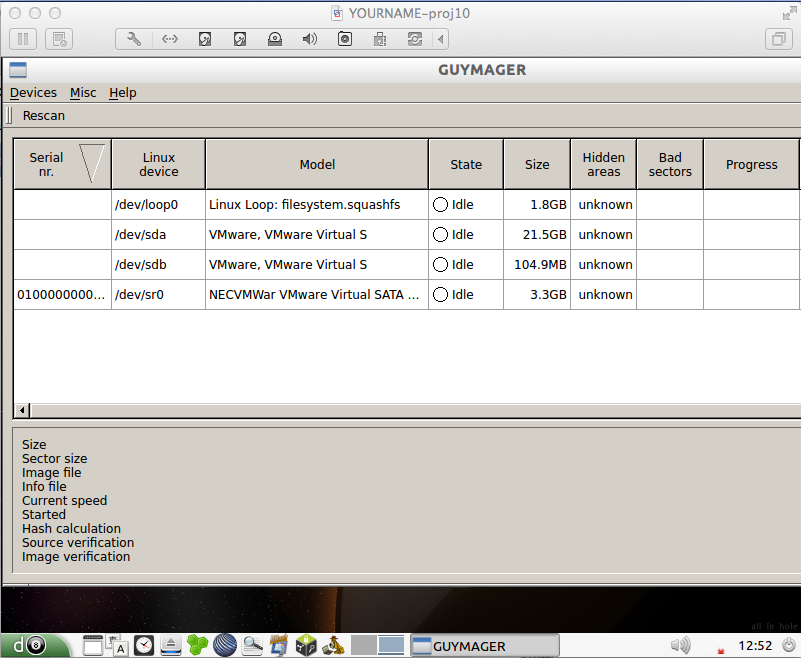
Task: Click the Hidden areas column header
Action: tap(603, 164)
